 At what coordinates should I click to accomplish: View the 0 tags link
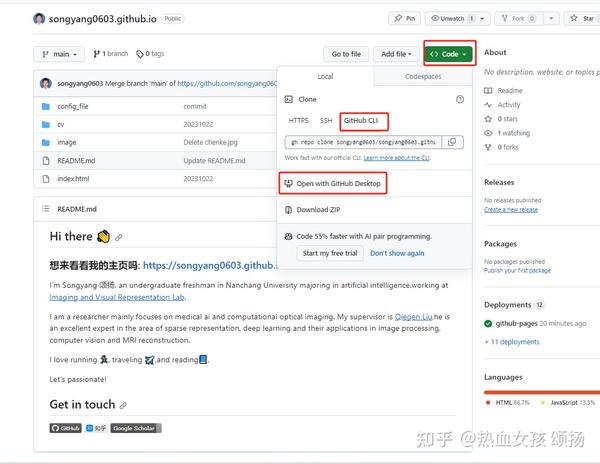click(150, 54)
